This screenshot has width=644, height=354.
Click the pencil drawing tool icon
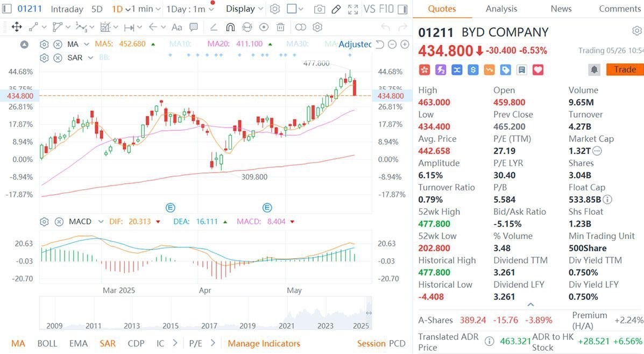point(336,9)
